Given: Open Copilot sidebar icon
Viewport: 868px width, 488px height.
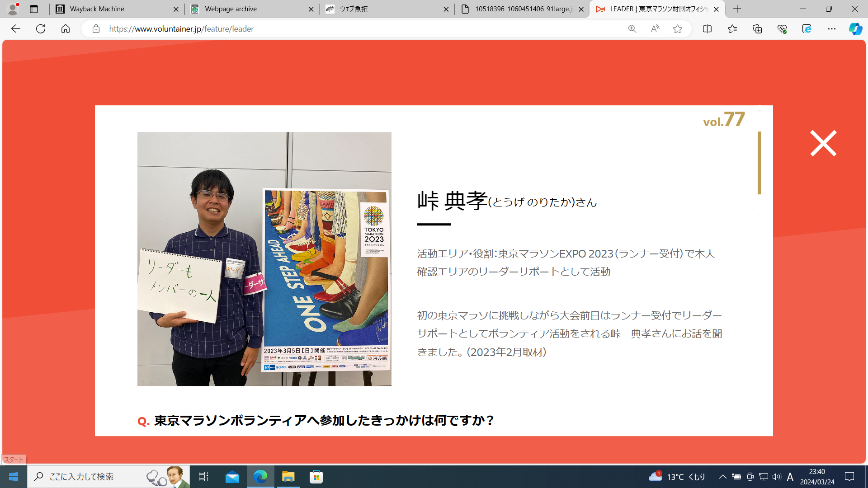Looking at the screenshot, I should [x=855, y=29].
